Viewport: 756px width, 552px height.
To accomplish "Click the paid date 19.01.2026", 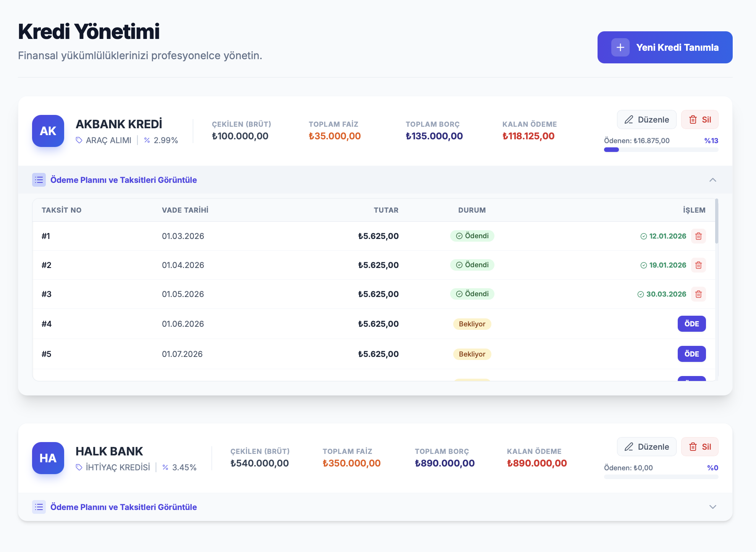I will click(667, 265).
